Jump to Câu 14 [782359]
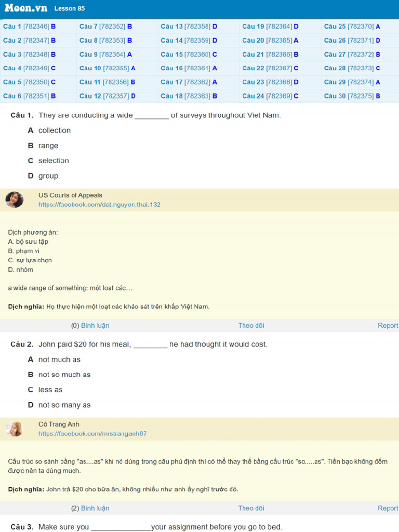This screenshot has height=532, width=399. pyautogui.click(x=189, y=41)
